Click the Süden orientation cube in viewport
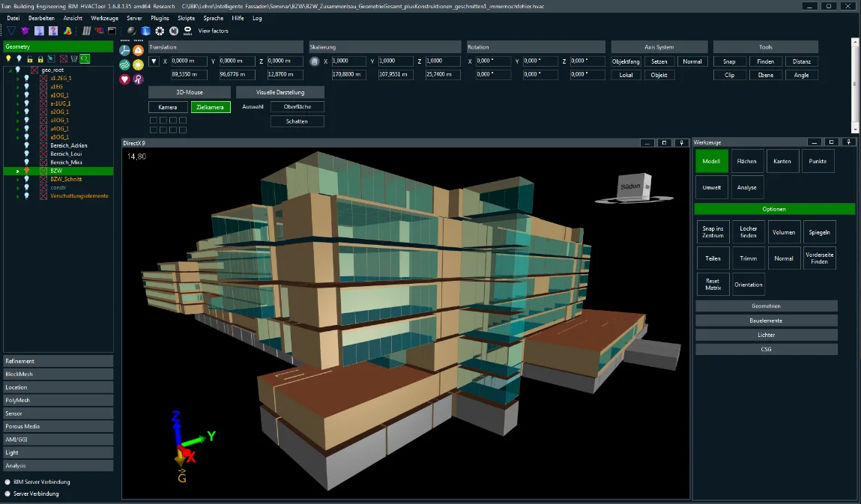861x504 pixels. [x=634, y=187]
